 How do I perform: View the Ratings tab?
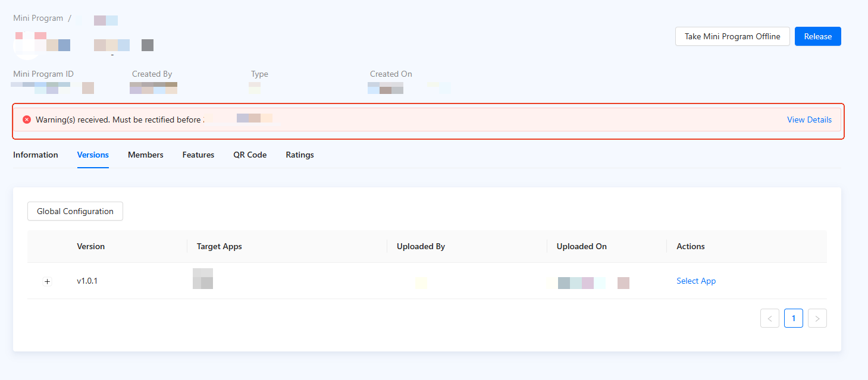(x=299, y=155)
